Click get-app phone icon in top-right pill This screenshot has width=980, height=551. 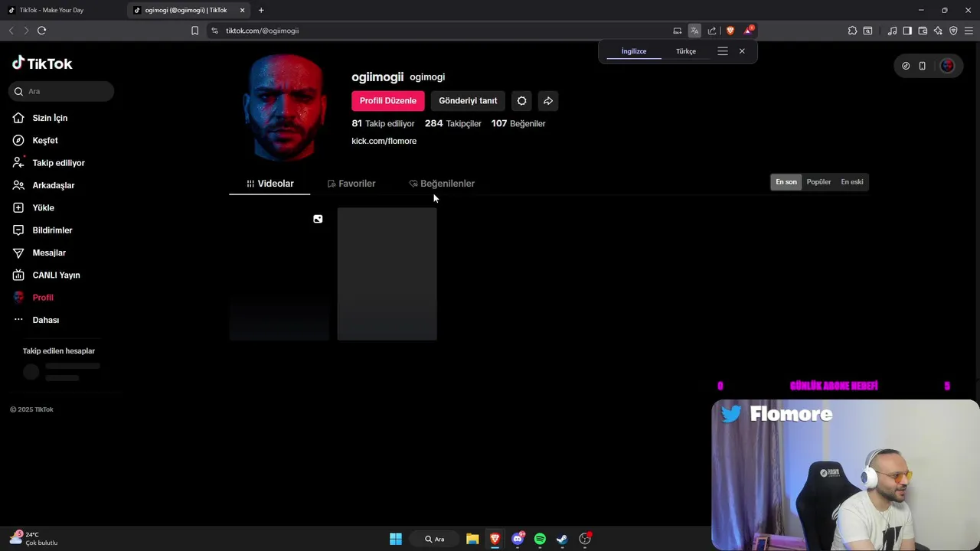pos(923,66)
